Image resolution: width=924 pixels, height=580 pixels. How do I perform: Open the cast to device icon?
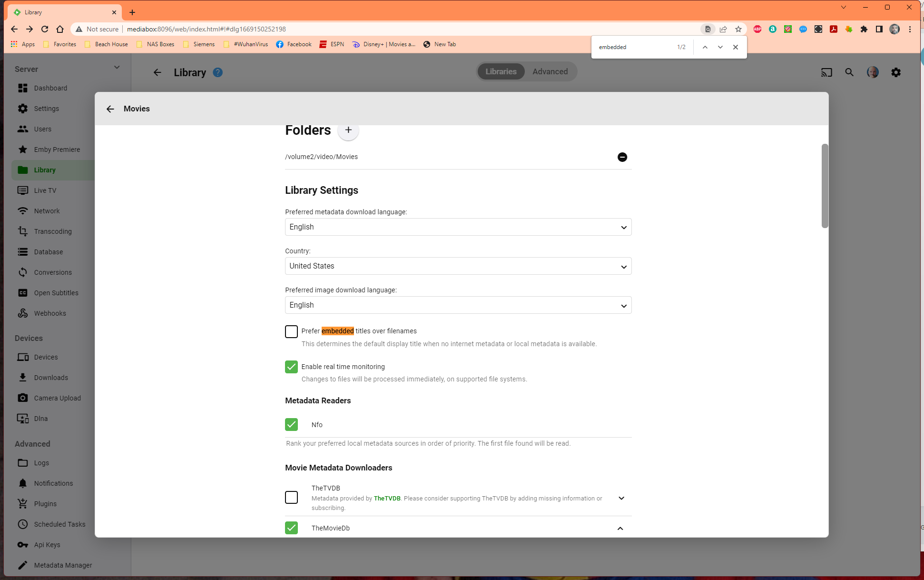tap(826, 72)
